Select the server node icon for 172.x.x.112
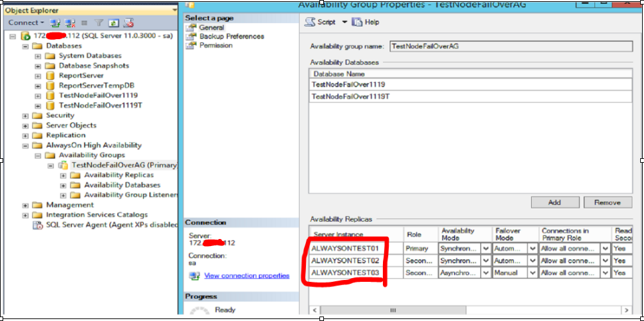 coord(26,36)
